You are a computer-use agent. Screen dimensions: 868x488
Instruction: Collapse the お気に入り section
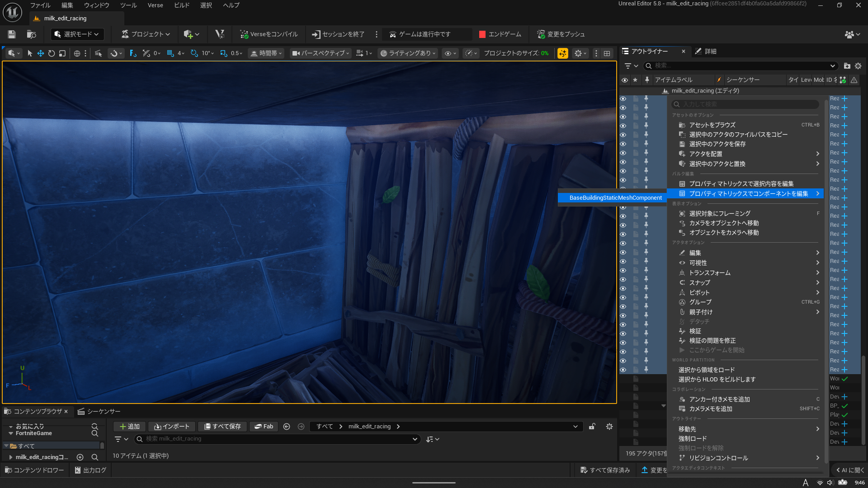point(11,427)
